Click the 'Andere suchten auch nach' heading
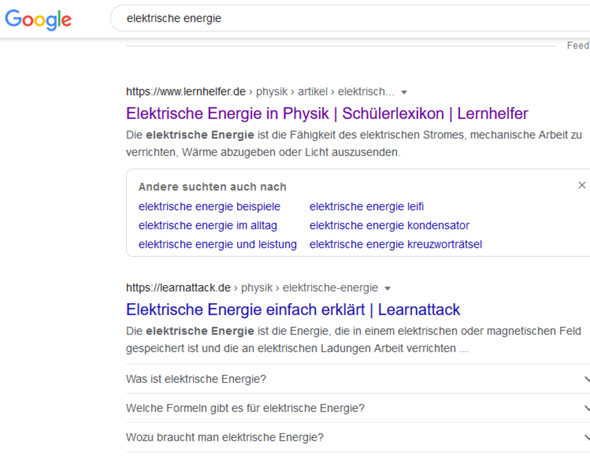 (212, 187)
